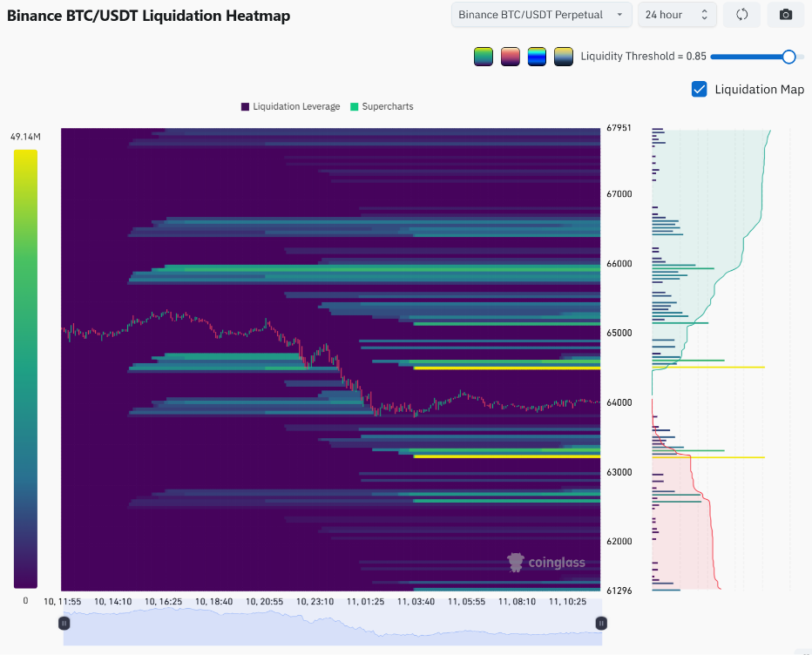Click the left zoom range handle
Viewport: 812px width, 655px height.
(64, 624)
